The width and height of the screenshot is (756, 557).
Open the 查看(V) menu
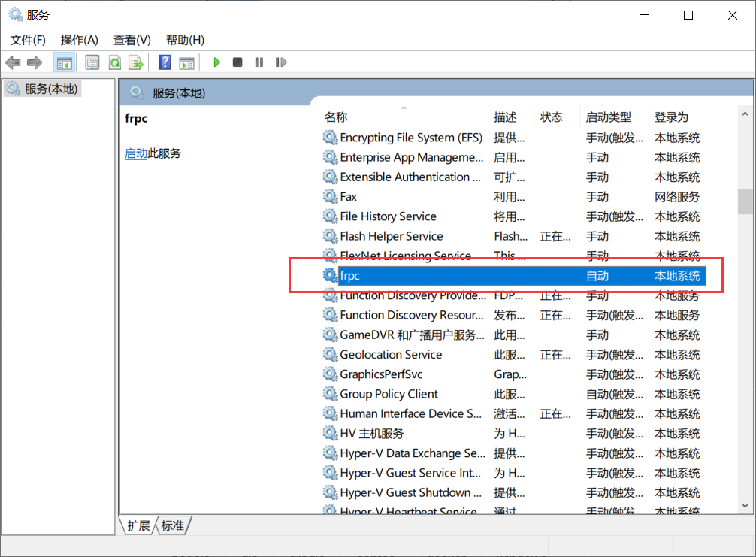point(132,40)
